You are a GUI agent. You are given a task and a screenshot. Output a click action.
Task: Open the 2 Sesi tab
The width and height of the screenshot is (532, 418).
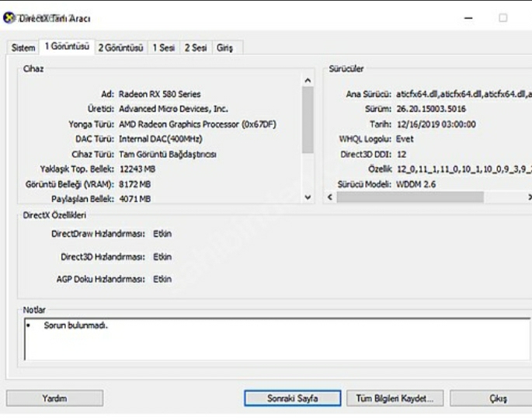tap(196, 48)
